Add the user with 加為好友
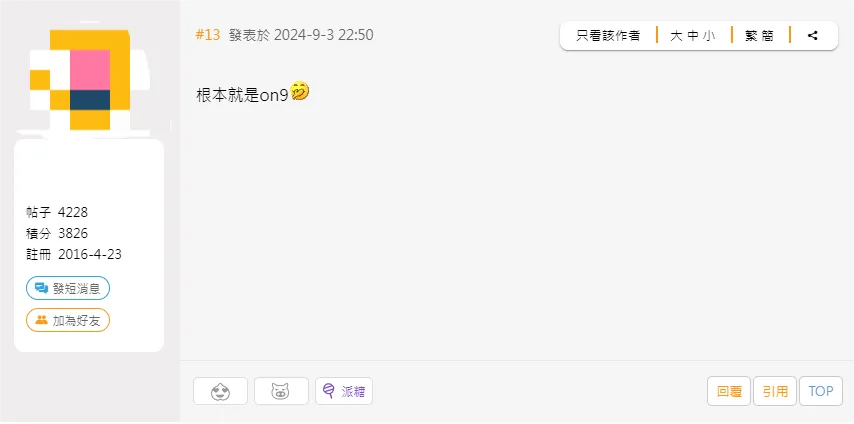The width and height of the screenshot is (854, 424). (x=68, y=320)
